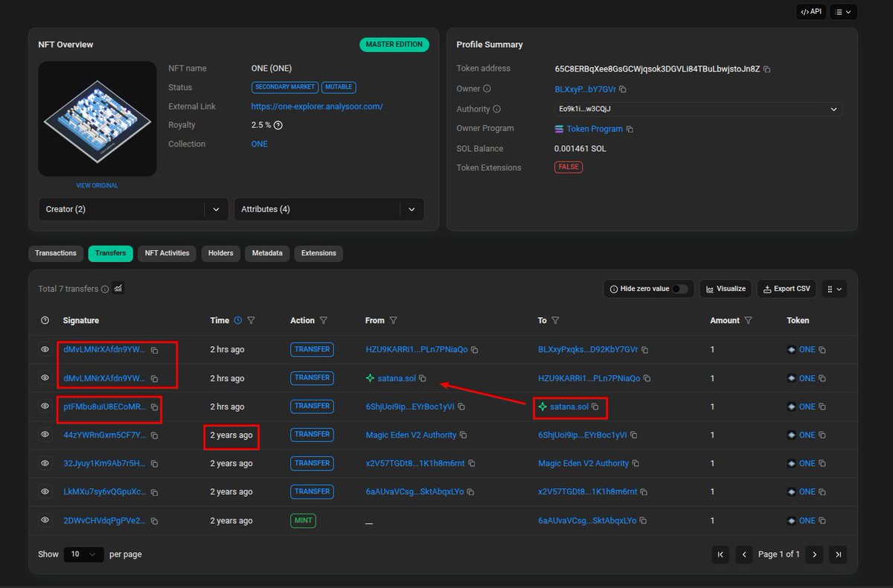The width and height of the screenshot is (893, 588).
Task: Copy the token address
Action: pos(767,69)
